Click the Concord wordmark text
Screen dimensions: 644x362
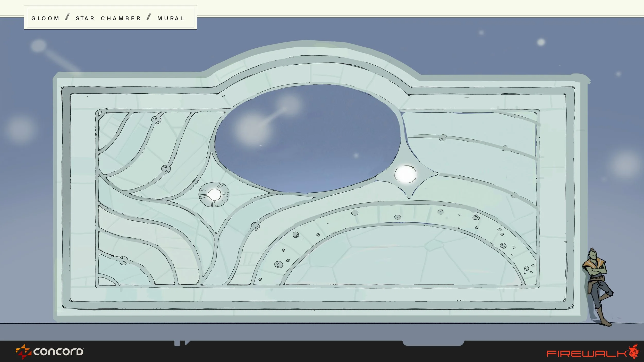(58, 352)
